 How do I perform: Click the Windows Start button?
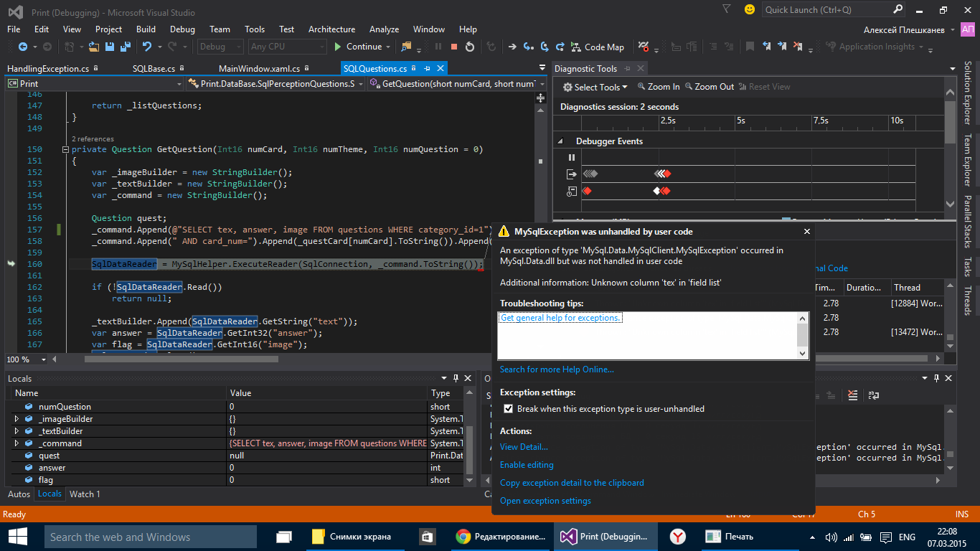click(x=17, y=537)
